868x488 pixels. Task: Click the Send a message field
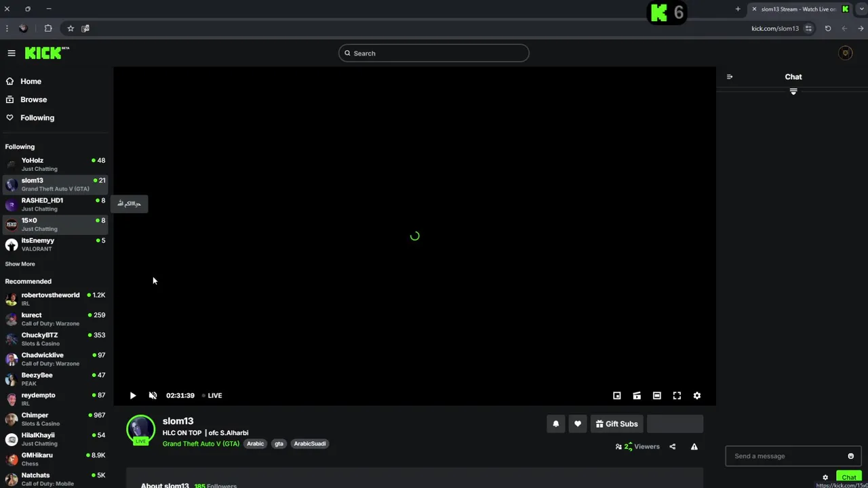[x=787, y=456]
